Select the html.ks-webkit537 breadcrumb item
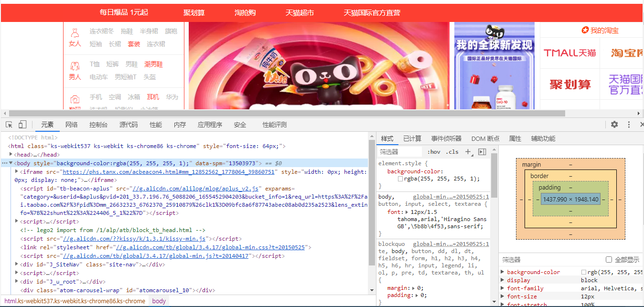Image resolution: width=644 pixels, height=307 pixels. click(x=75, y=301)
